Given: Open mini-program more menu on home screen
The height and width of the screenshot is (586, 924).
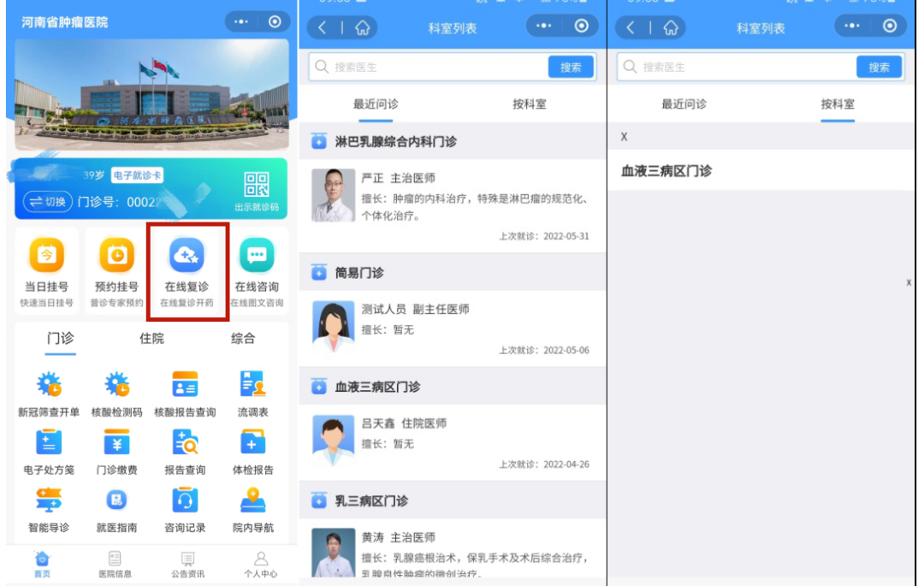Looking at the screenshot, I should (x=241, y=21).
